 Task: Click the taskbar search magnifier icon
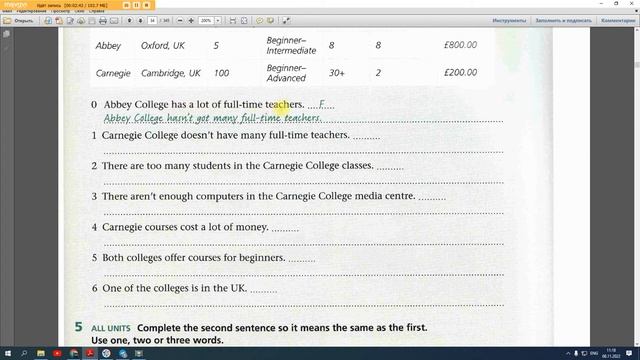click(x=24, y=353)
